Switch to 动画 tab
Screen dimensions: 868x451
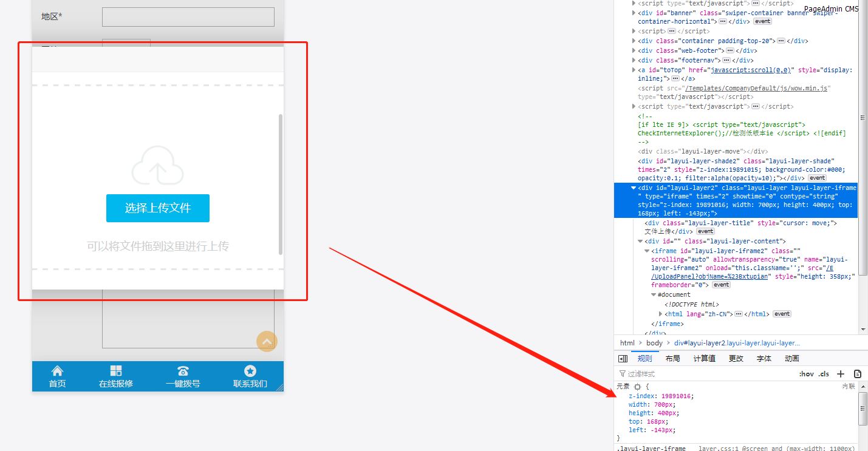pos(792,359)
